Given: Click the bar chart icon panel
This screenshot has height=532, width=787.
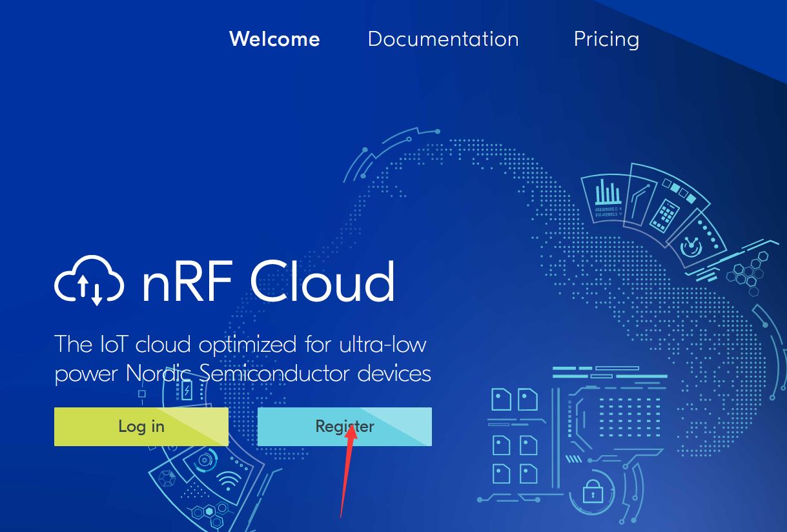Looking at the screenshot, I should [x=604, y=197].
